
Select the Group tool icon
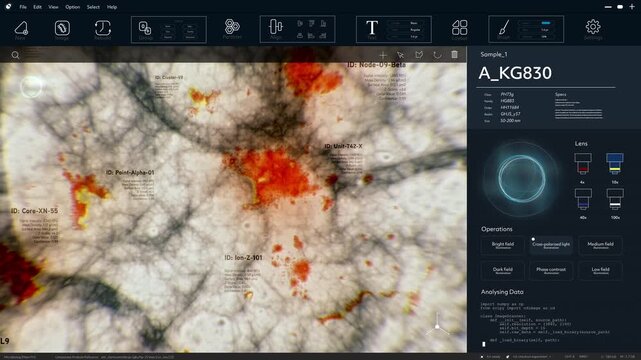[145, 28]
